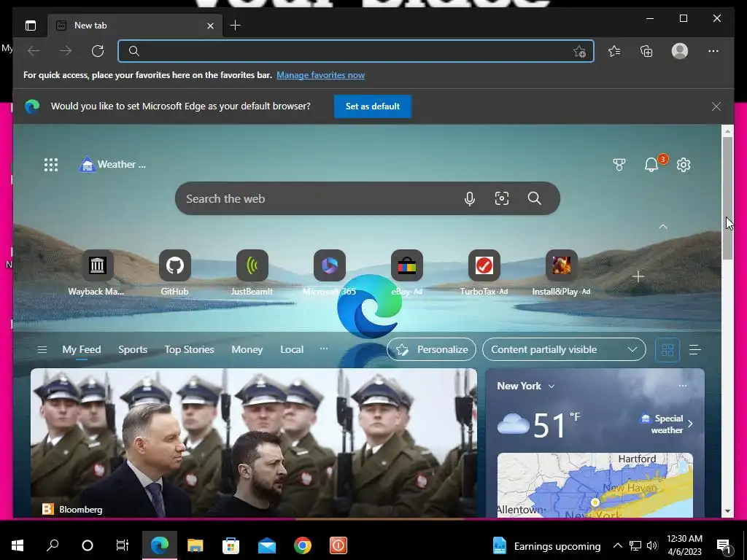
Task: Open the Windows Start menu
Action: coord(18,545)
